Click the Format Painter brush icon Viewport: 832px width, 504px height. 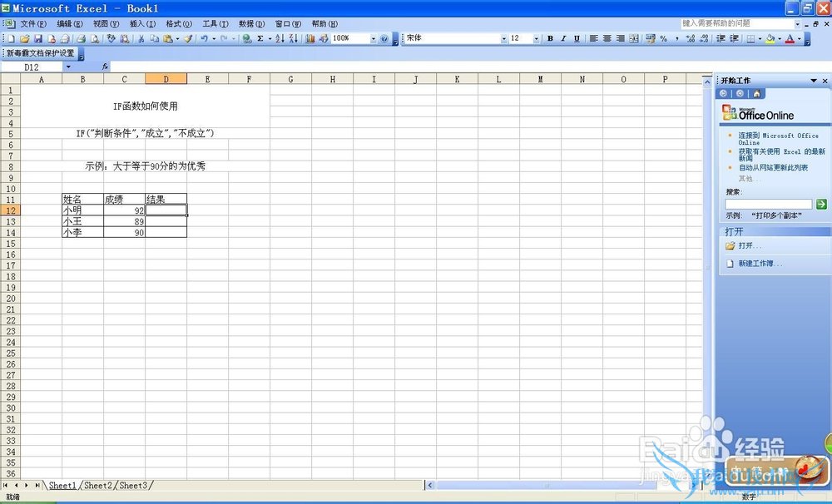pos(188,39)
